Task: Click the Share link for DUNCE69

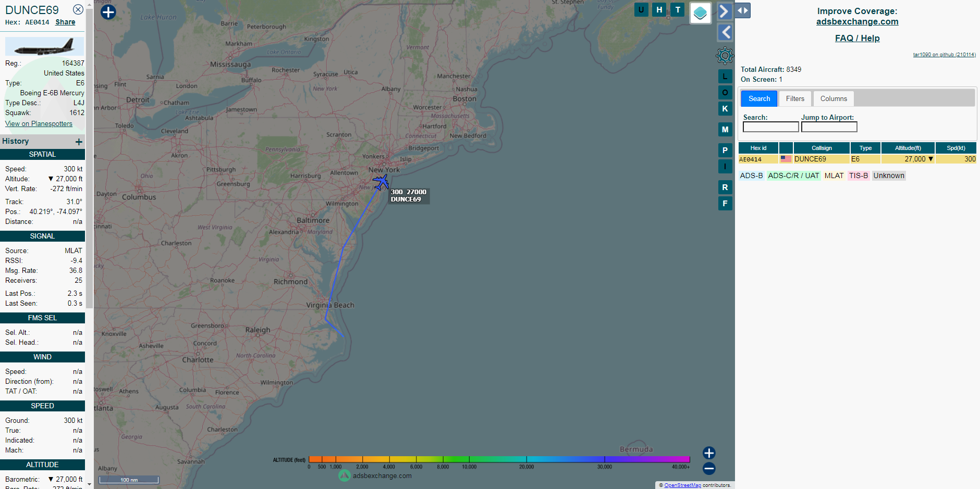Action: (x=65, y=22)
